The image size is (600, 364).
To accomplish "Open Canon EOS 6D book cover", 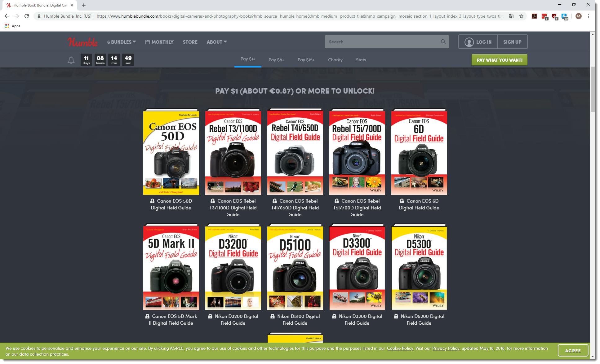I will (x=419, y=152).
